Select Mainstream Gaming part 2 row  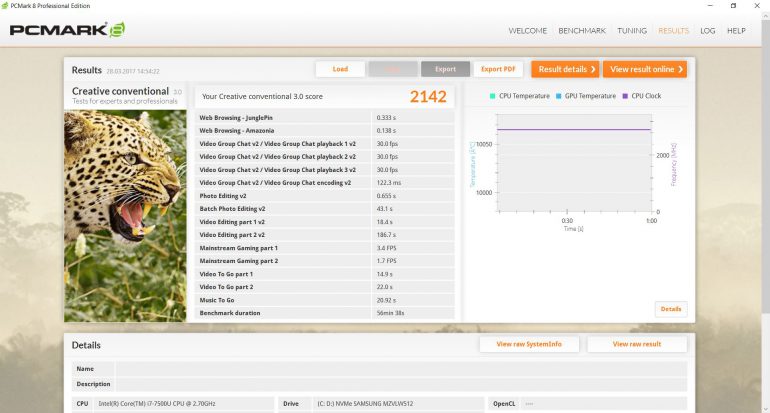coord(325,261)
